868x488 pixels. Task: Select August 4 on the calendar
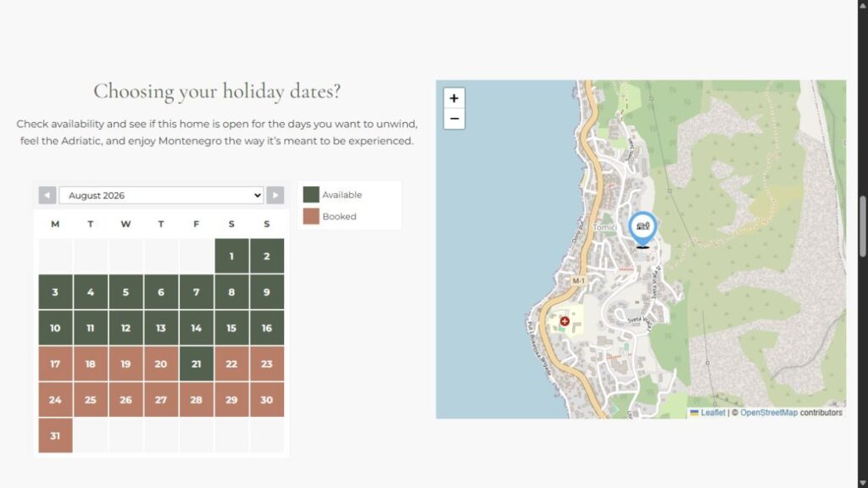click(90, 292)
